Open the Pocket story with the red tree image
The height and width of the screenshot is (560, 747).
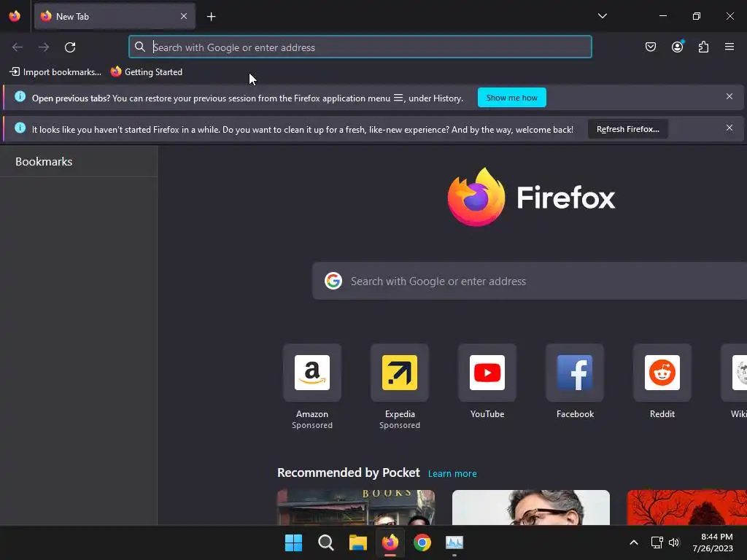point(687,507)
